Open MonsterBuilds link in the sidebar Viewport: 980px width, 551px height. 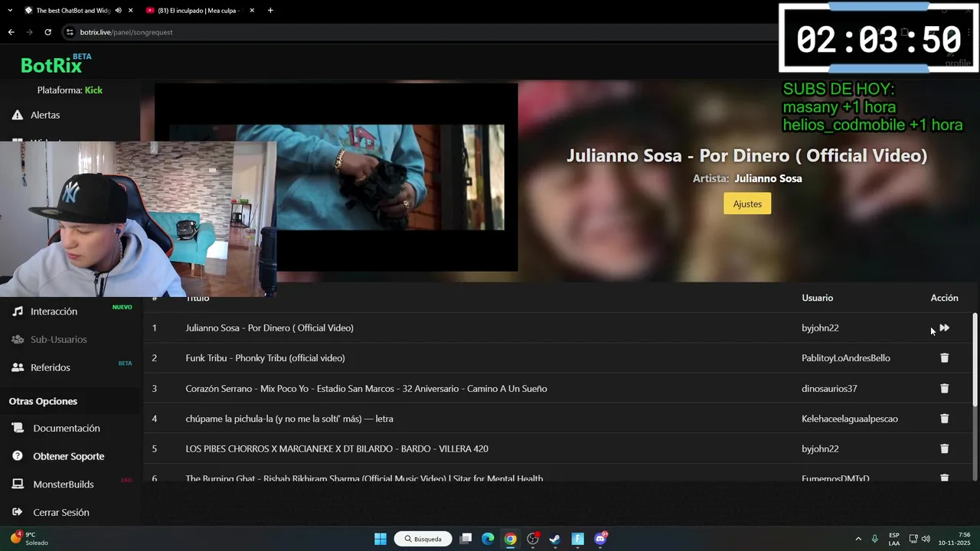pos(63,484)
